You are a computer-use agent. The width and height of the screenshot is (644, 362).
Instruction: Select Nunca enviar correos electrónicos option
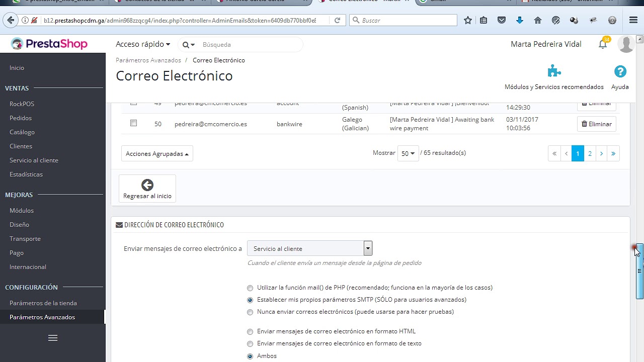[x=250, y=312]
